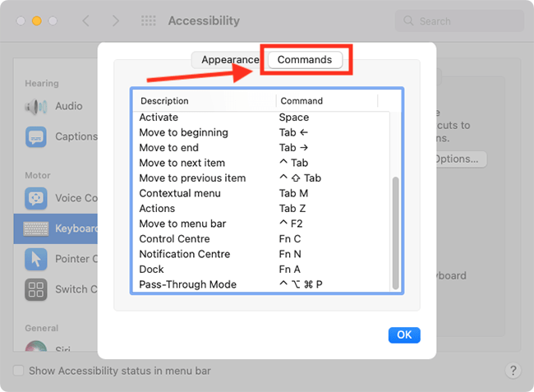Open Pointer Control cursor icon
Image resolution: width=534 pixels, height=392 pixels.
point(36,259)
